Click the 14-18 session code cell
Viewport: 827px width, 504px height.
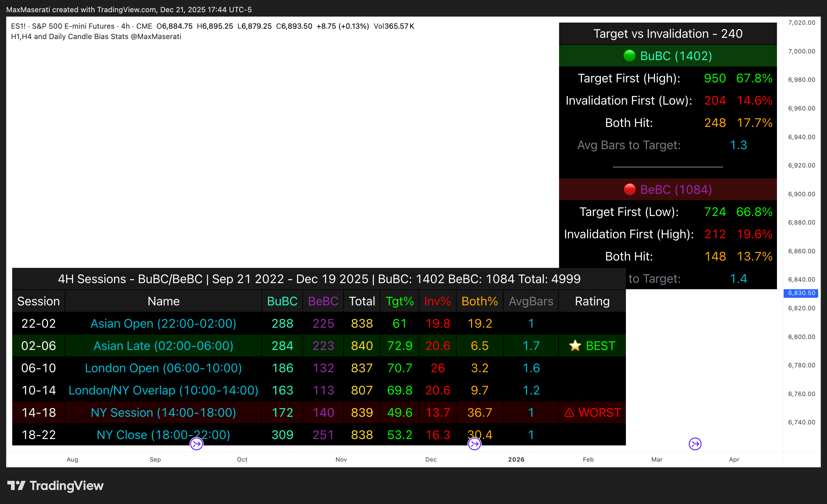point(38,413)
